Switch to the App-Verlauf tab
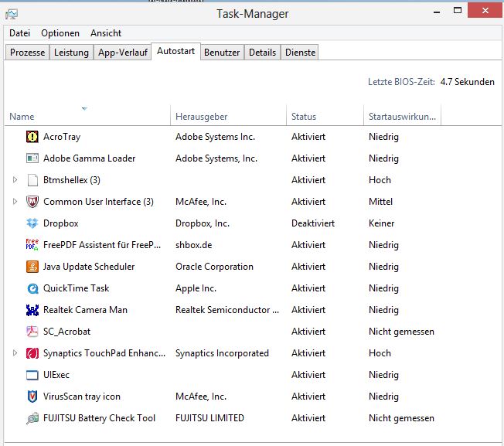 click(x=123, y=53)
